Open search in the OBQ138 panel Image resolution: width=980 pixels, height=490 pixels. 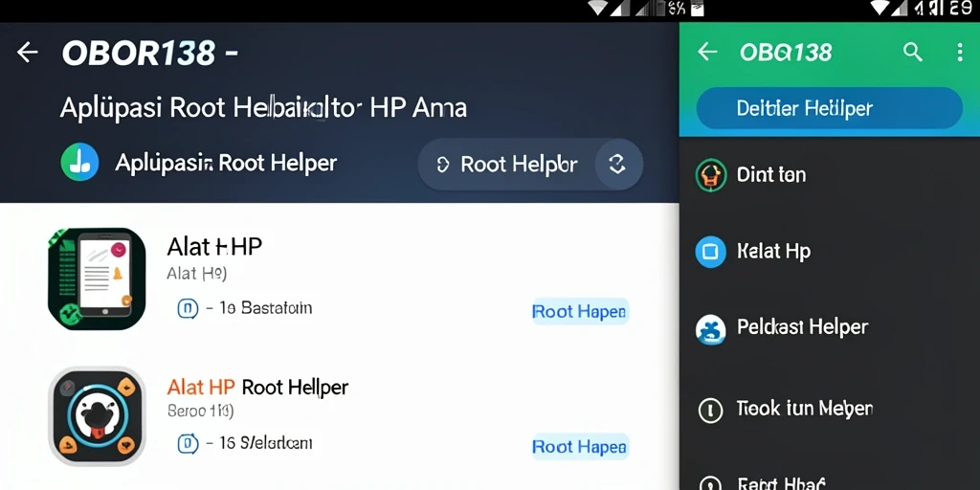(912, 53)
